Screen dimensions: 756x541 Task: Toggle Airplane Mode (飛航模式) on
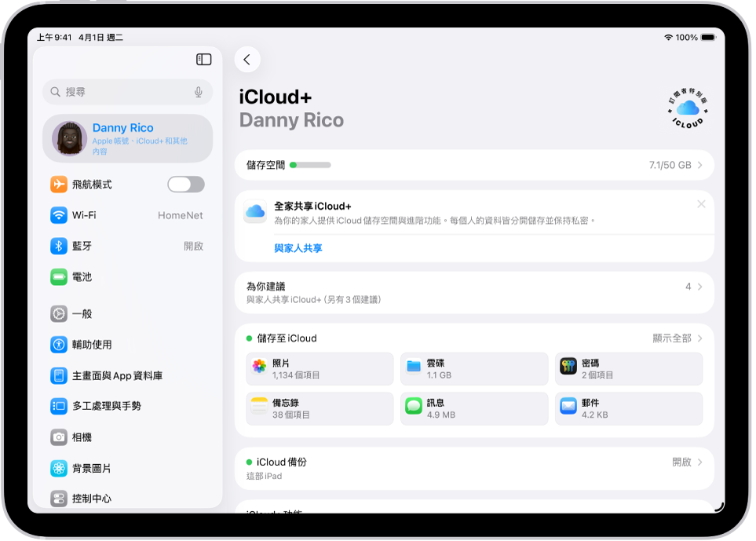point(185,184)
